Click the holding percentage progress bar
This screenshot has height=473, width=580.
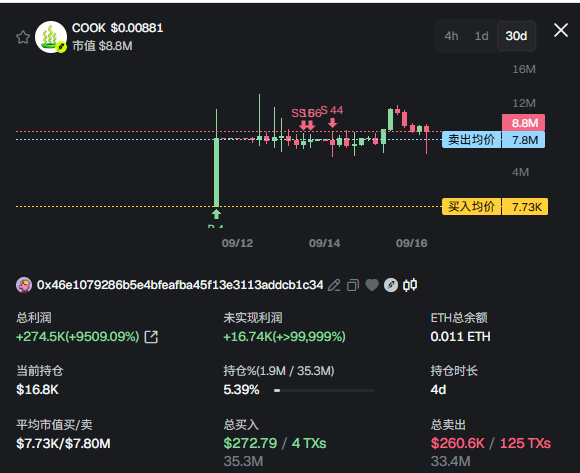324,390
